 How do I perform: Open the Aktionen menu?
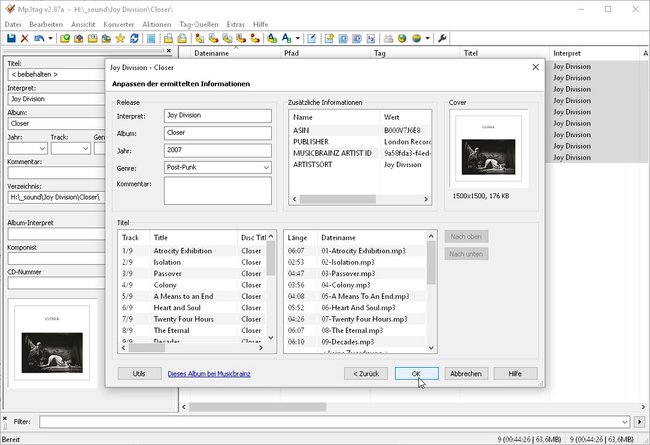click(x=157, y=24)
